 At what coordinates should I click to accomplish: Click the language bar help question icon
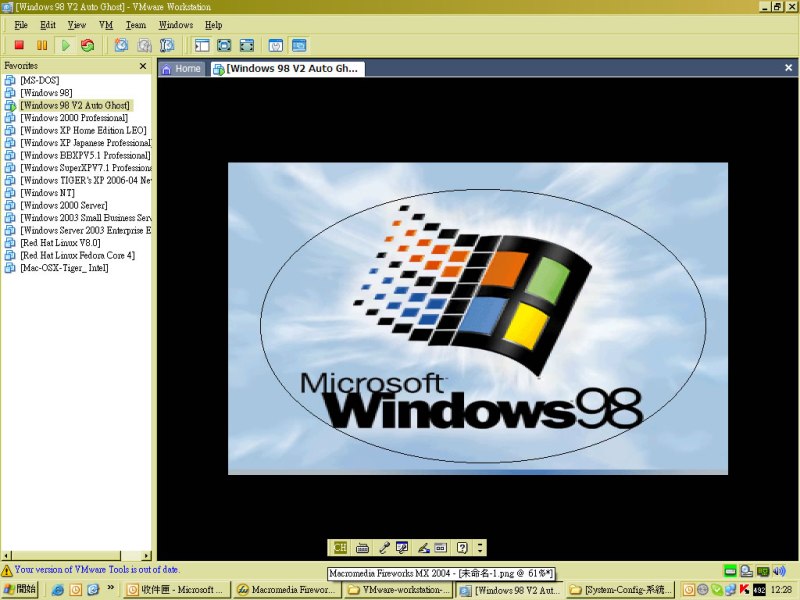462,548
